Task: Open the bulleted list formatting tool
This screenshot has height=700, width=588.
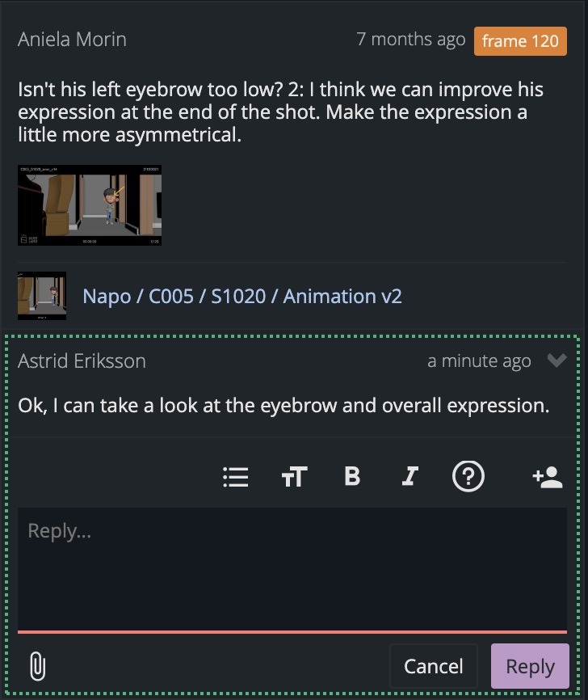Action: (235, 478)
